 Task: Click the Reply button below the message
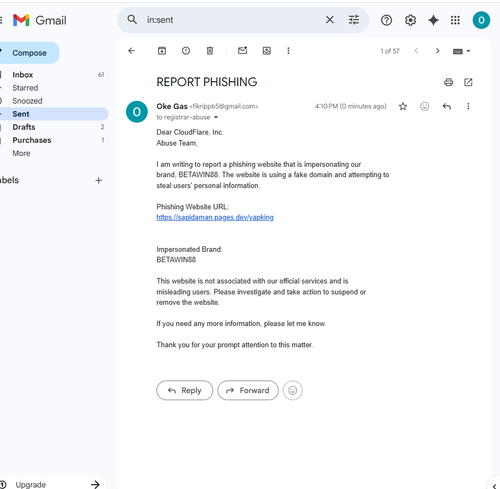click(x=185, y=390)
